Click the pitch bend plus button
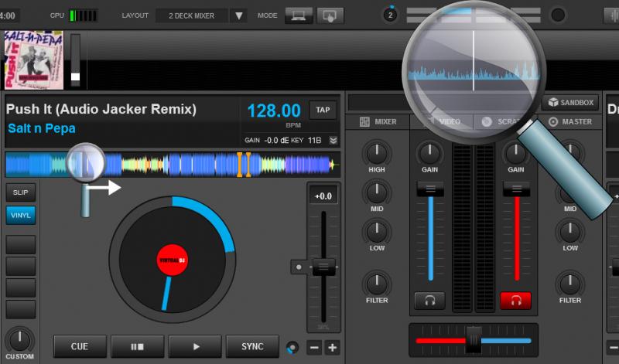 tap(333, 348)
